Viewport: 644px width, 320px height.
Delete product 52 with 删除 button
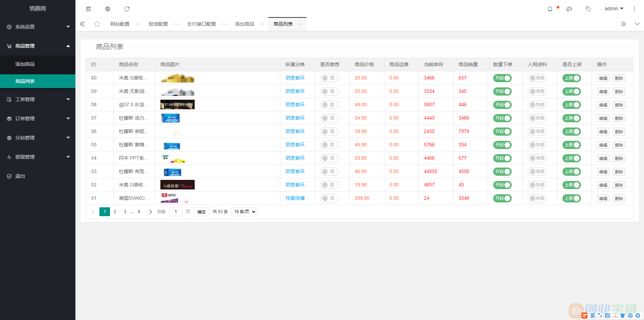coord(619,185)
